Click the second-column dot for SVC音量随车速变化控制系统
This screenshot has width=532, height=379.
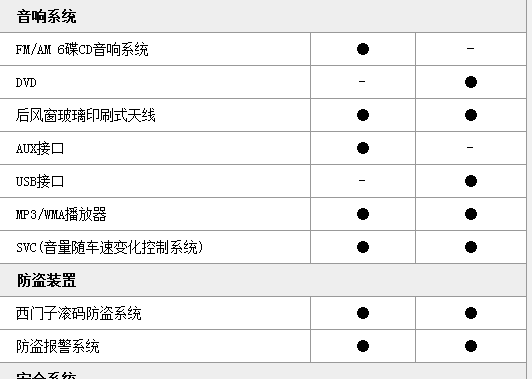[x=471, y=247]
